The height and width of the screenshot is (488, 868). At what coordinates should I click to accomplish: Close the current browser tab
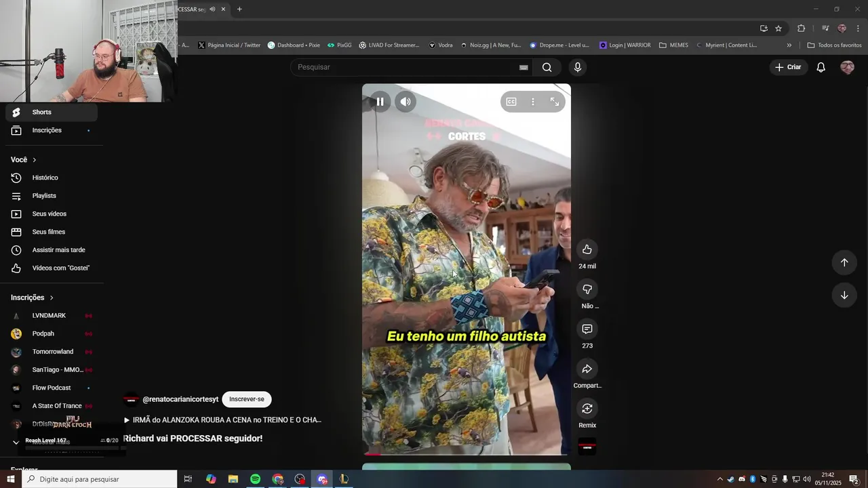coord(223,9)
